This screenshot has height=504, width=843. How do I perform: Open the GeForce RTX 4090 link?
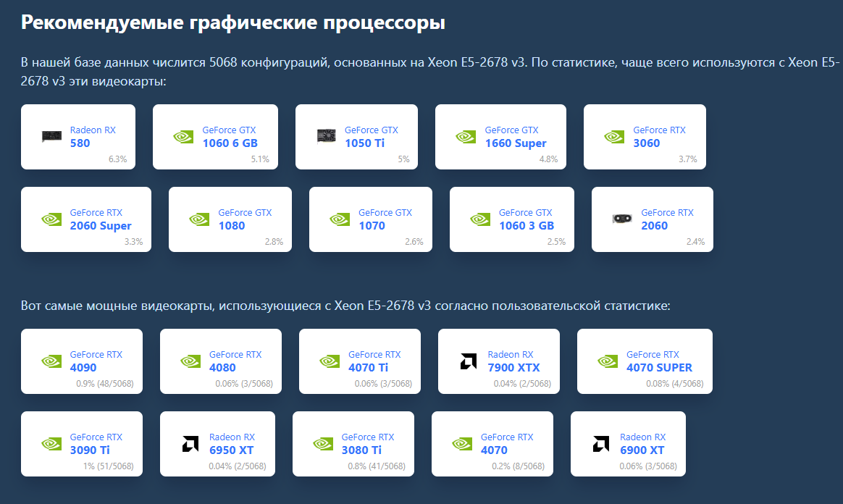96,361
